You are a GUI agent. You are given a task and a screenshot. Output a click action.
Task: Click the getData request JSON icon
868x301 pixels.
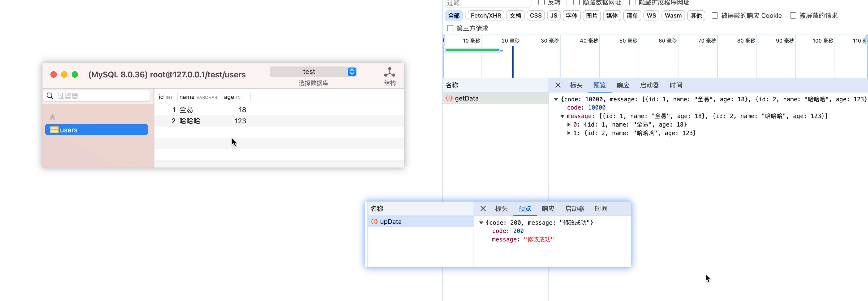[x=449, y=98]
